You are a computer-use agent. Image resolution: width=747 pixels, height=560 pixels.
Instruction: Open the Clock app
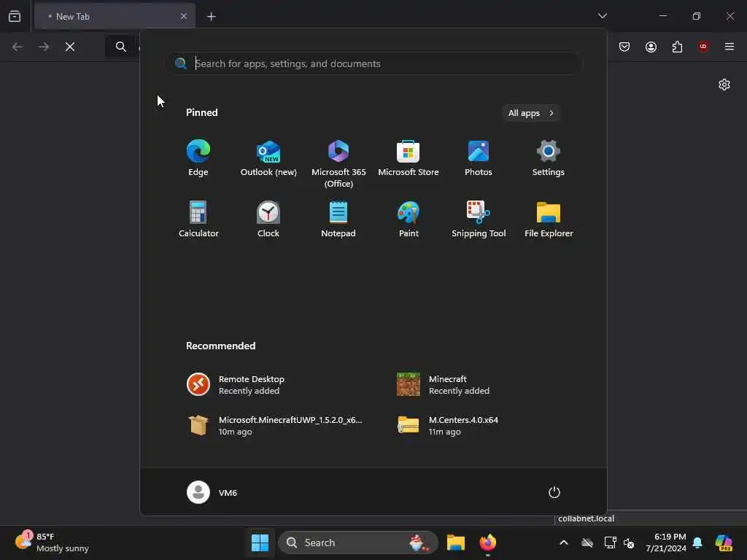268,219
